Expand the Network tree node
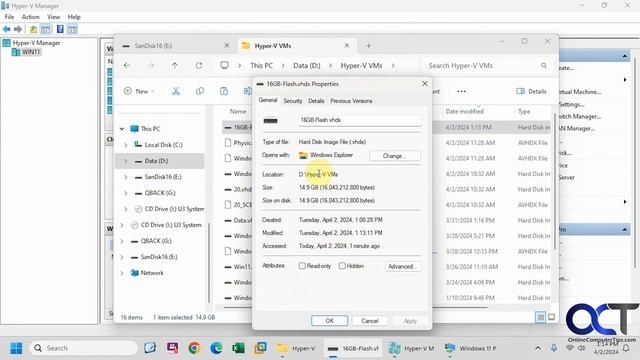Image resolution: width=640 pixels, height=360 pixels. point(122,273)
